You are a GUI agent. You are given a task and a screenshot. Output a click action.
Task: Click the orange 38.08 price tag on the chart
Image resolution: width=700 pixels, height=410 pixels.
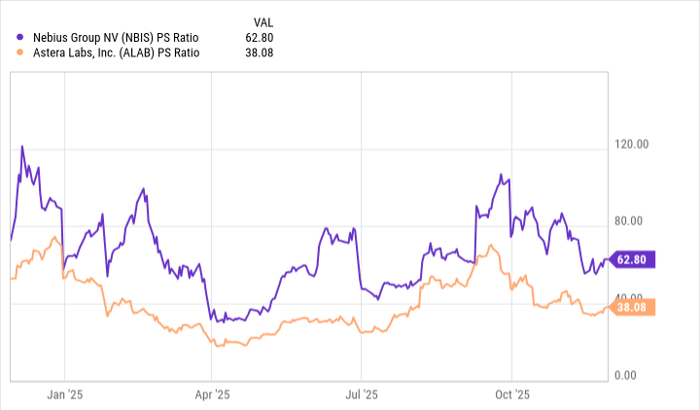(635, 307)
